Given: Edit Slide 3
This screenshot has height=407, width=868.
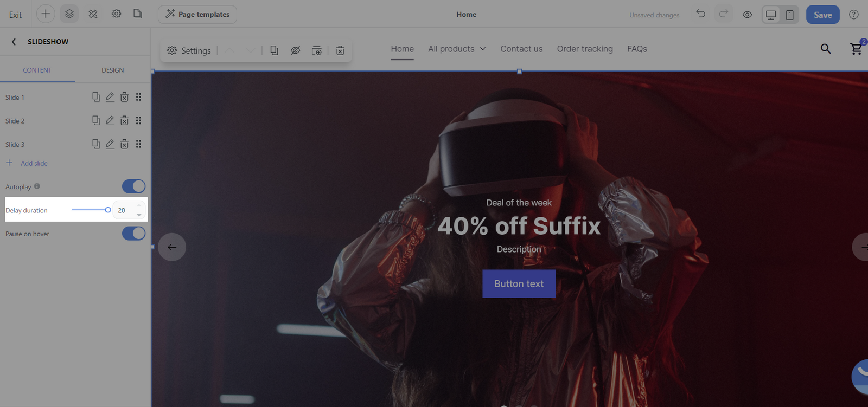Looking at the screenshot, I should (x=110, y=144).
